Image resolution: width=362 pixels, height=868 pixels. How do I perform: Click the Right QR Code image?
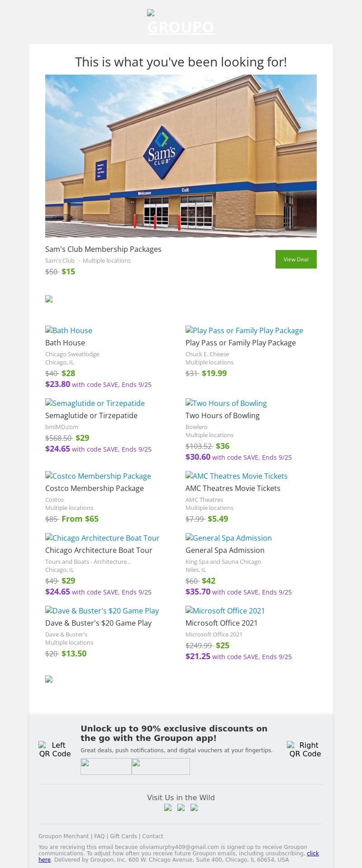point(305,749)
